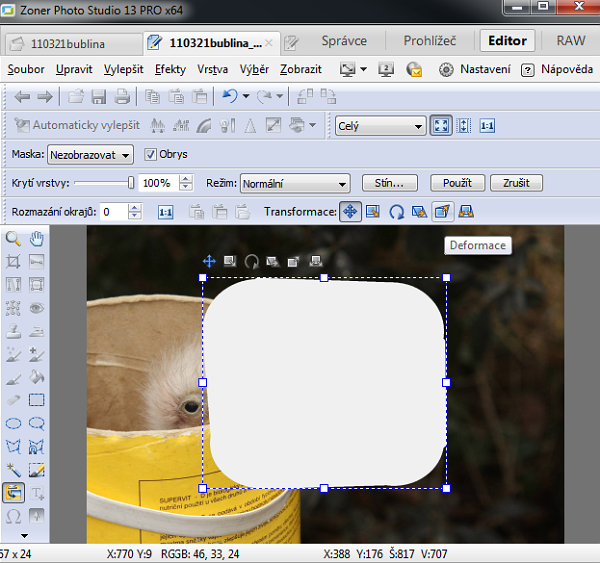This screenshot has height=563, width=600.
Task: Toggle the fit-to-window zoom button
Action: coord(441,126)
